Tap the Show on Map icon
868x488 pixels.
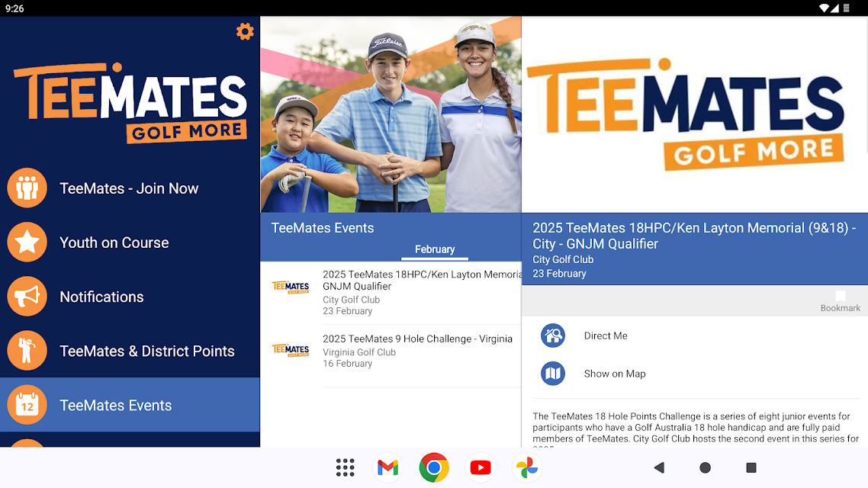[x=552, y=374]
